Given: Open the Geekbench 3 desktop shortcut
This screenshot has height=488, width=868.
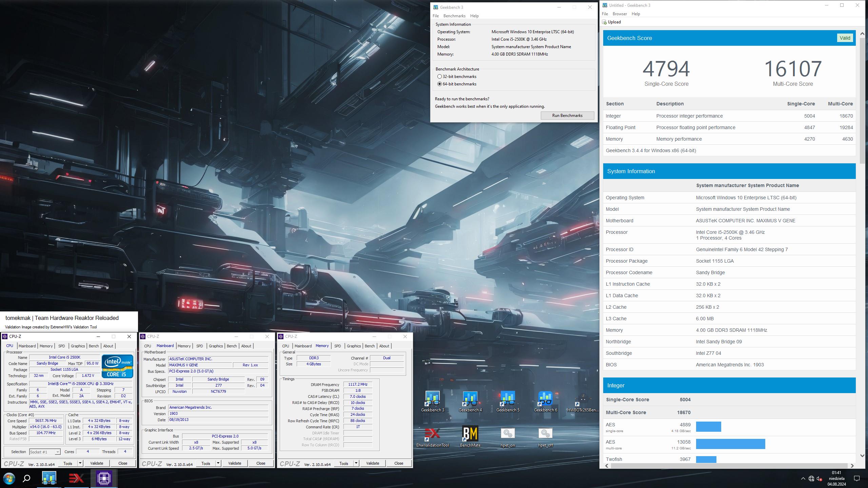Looking at the screenshot, I should 432,402.
